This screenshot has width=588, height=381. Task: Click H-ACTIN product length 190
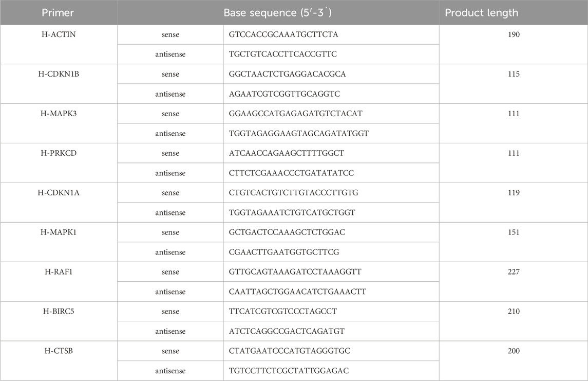coord(514,34)
